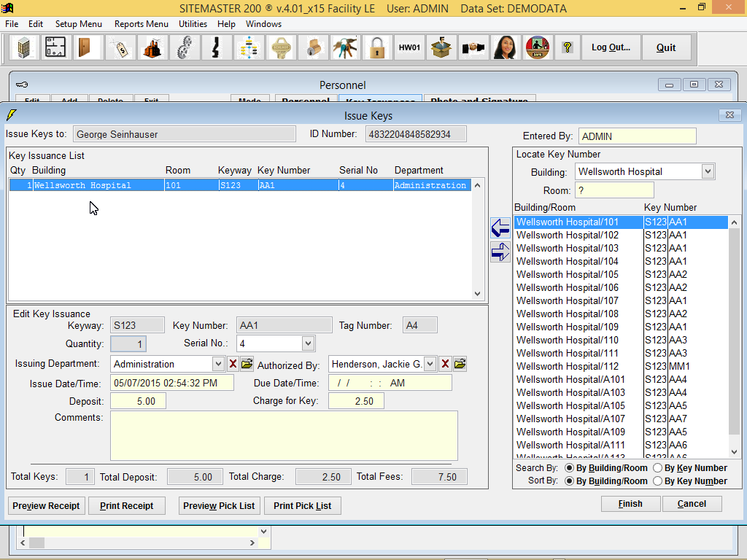The height and width of the screenshot is (560, 747).
Task: Select Sort By Building/Room radio button
Action: point(569,481)
